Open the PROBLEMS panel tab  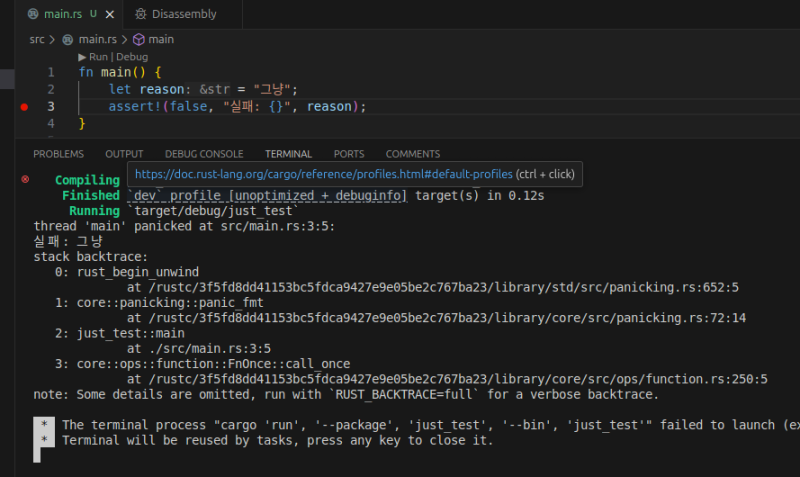click(58, 154)
